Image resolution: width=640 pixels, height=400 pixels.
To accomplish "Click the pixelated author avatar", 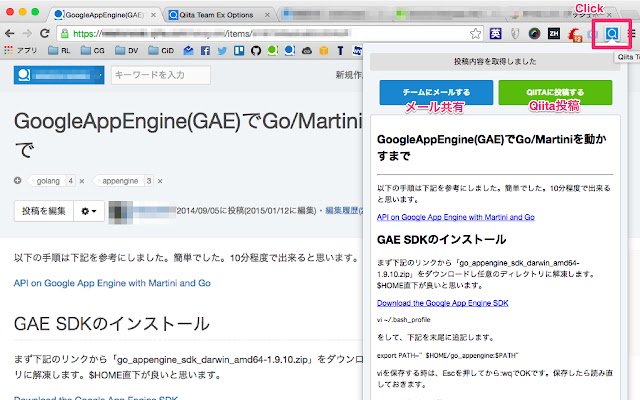I will (x=120, y=212).
